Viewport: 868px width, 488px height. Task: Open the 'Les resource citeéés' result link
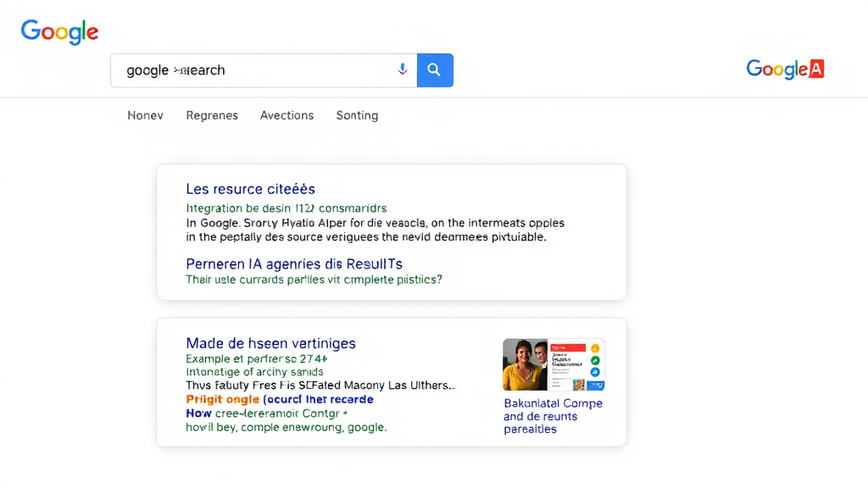point(250,189)
